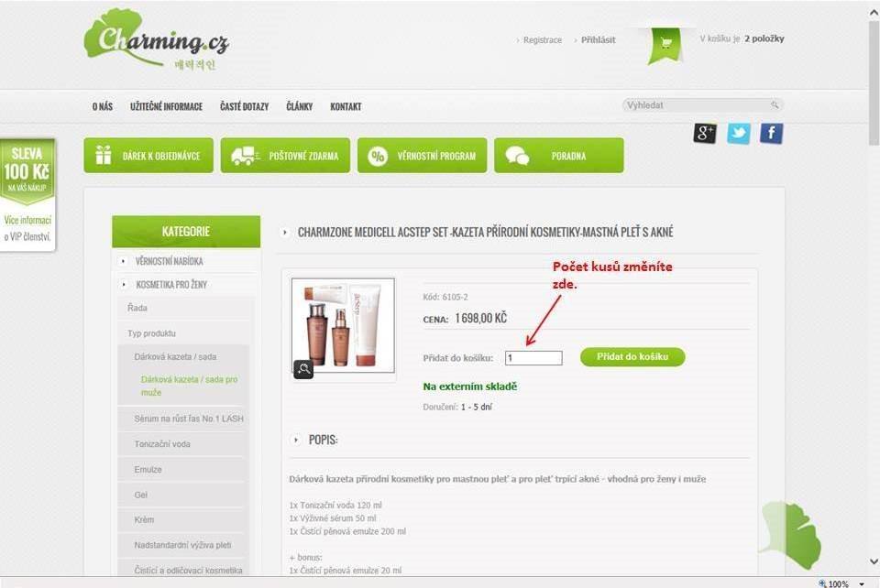The height and width of the screenshot is (588, 880).
Task: Click the green Přidat do košíku button
Action: tap(632, 357)
